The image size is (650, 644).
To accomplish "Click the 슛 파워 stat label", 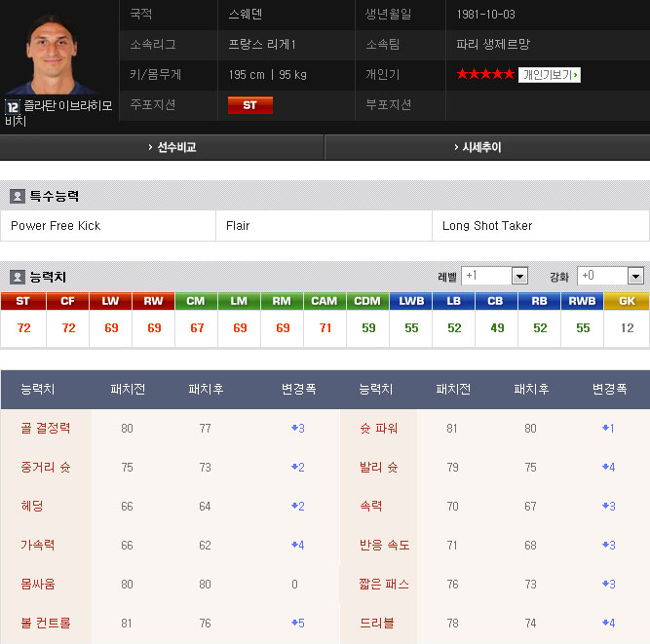I will tap(378, 428).
